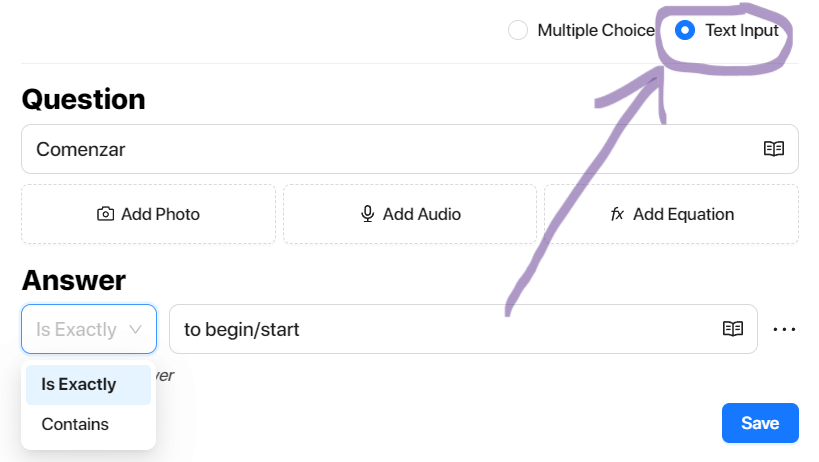
Task: Click the Add Equation button
Action: pos(671,214)
